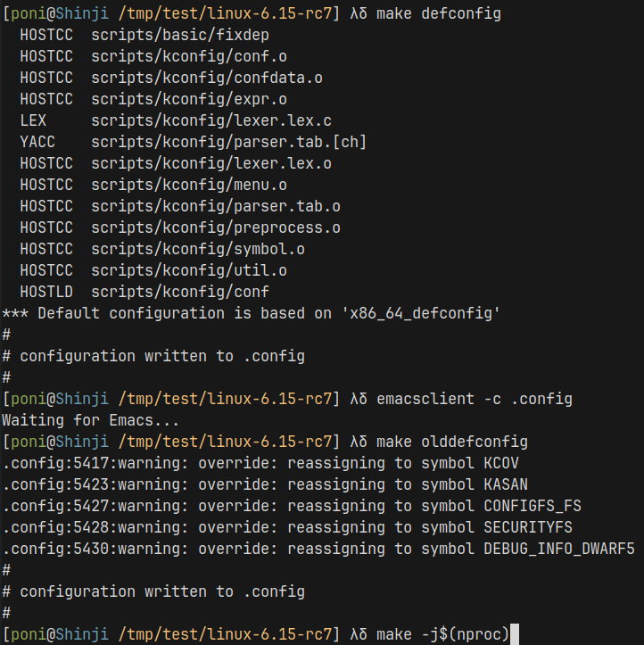
Task: Click the scripts/kconfig/conf.o path
Action: point(188,56)
